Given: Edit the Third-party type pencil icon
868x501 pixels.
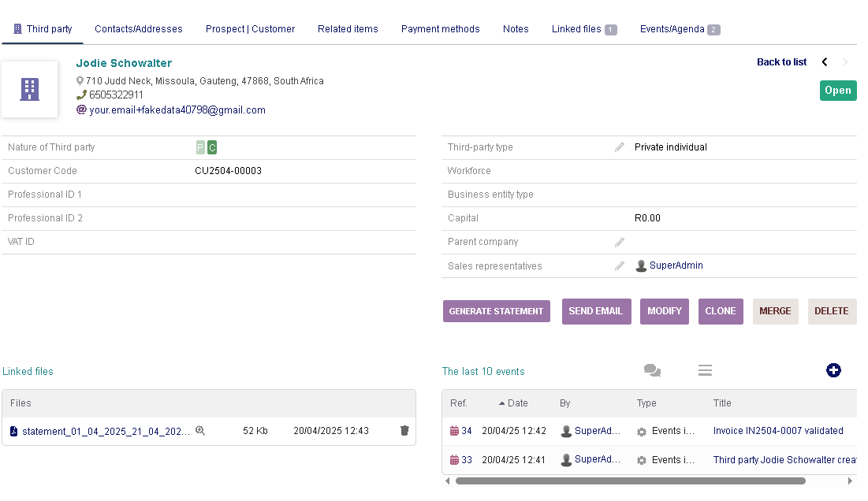Looking at the screenshot, I should pos(620,147).
